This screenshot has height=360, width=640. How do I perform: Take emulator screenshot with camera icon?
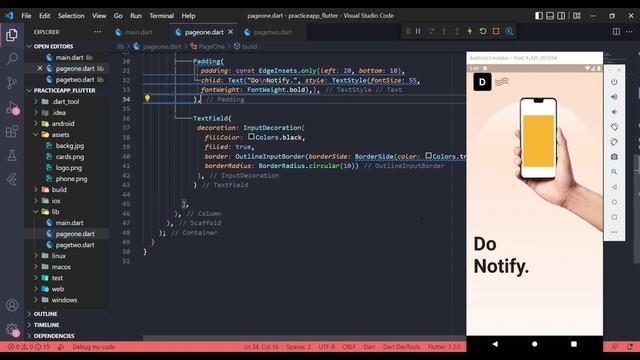[x=614, y=157]
